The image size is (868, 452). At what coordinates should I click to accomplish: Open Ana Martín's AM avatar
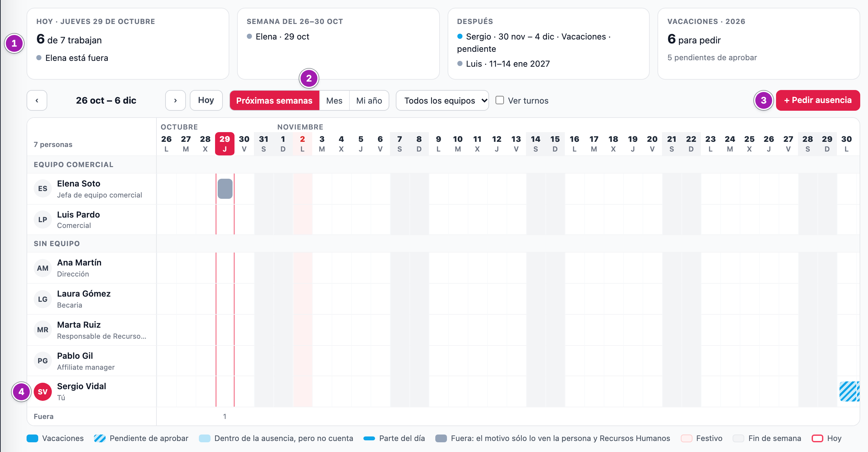42,268
